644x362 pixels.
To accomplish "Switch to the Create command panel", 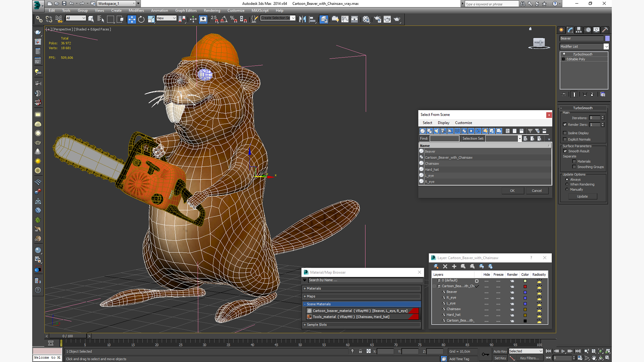I will coord(561,30).
